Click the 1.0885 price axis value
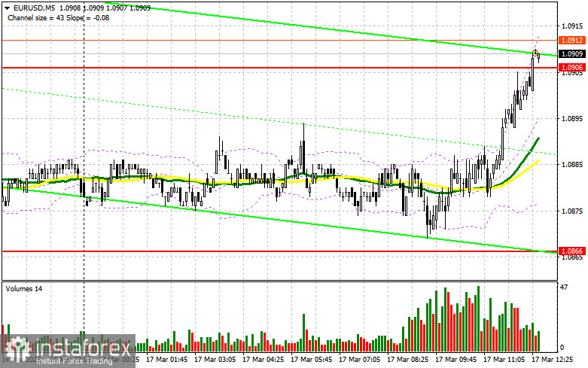This screenshot has height=368, width=588. [x=573, y=165]
